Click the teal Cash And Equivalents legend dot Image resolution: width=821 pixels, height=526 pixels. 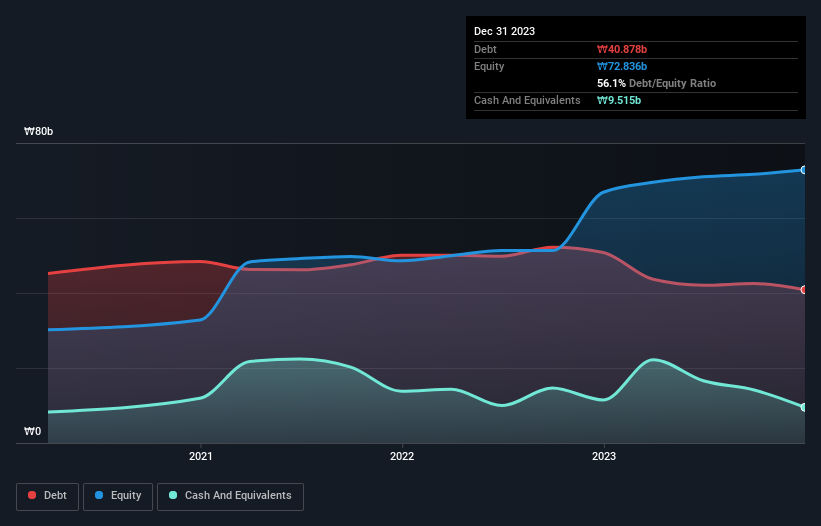173,495
